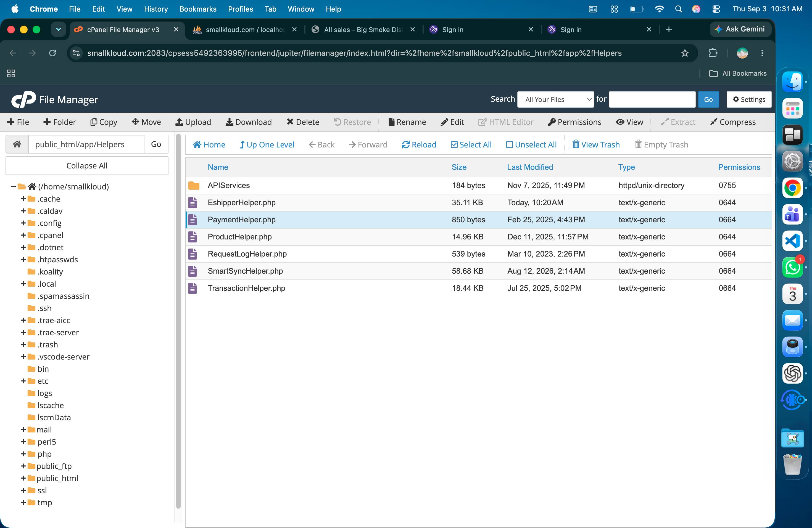Expand the .cpanel folder in tree
This screenshot has width=812, height=528.
[23, 235]
